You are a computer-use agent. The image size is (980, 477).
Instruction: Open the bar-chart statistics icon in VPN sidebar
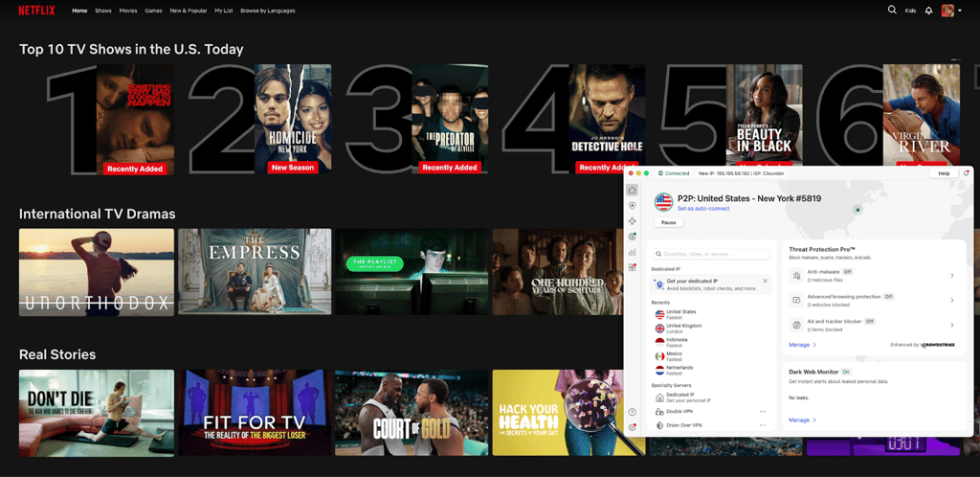pos(632,252)
